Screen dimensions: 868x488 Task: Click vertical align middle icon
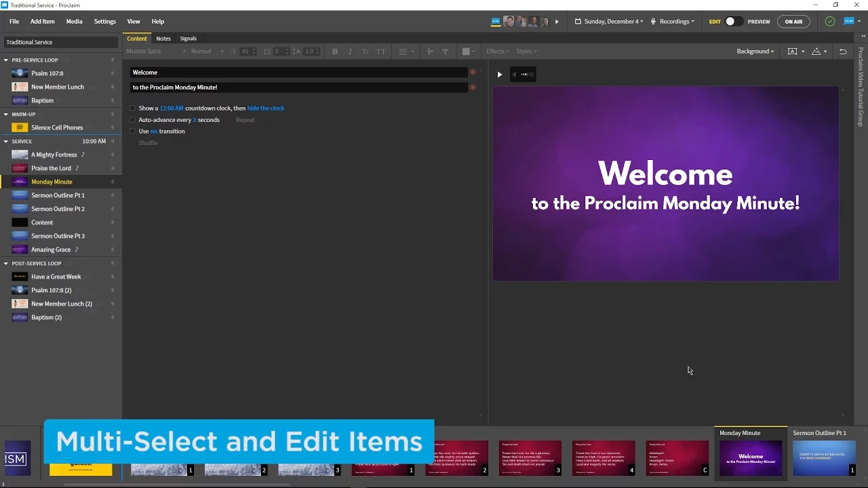pos(446,52)
